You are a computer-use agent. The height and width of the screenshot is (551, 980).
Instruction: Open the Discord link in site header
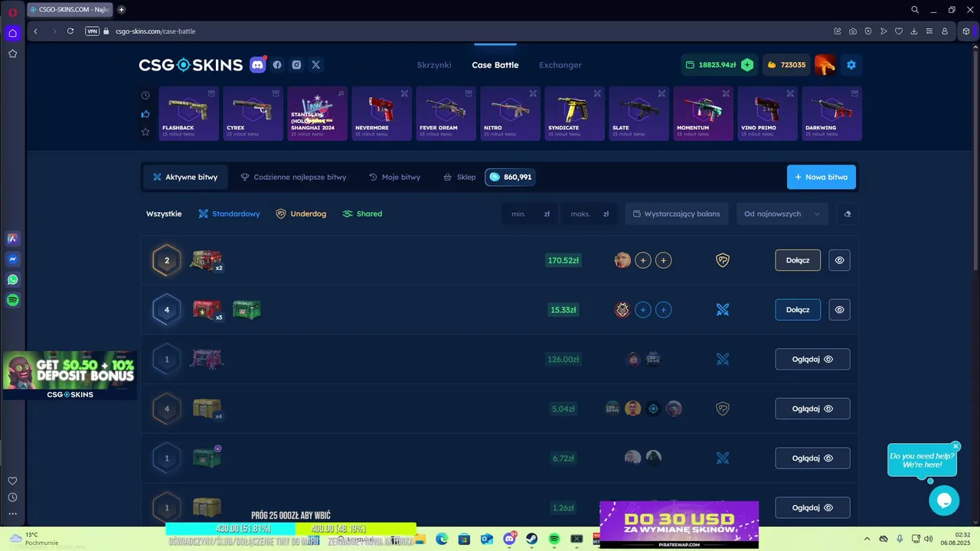tap(258, 65)
